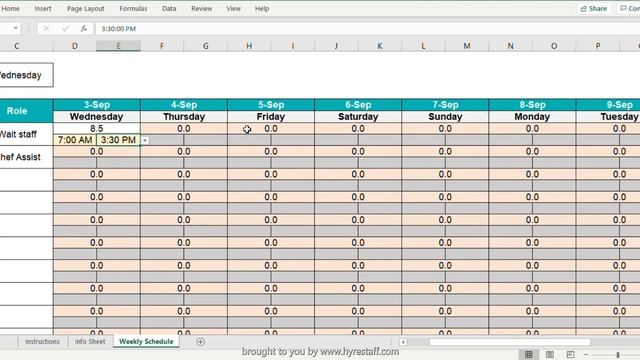The height and width of the screenshot is (360, 640).
Task: Click the 4-Sep date header
Action: (184, 105)
